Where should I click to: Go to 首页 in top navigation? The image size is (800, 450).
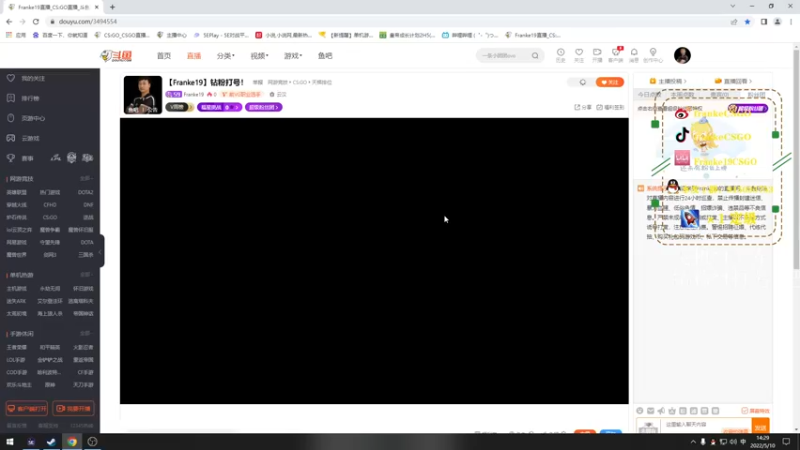point(164,56)
